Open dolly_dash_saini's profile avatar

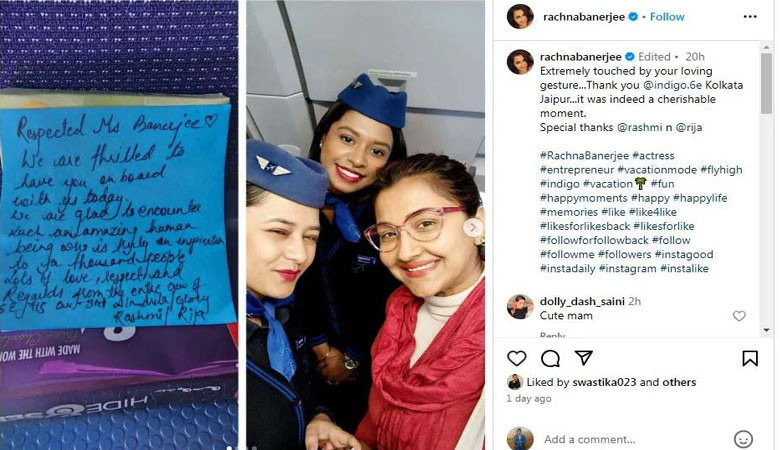(520, 306)
